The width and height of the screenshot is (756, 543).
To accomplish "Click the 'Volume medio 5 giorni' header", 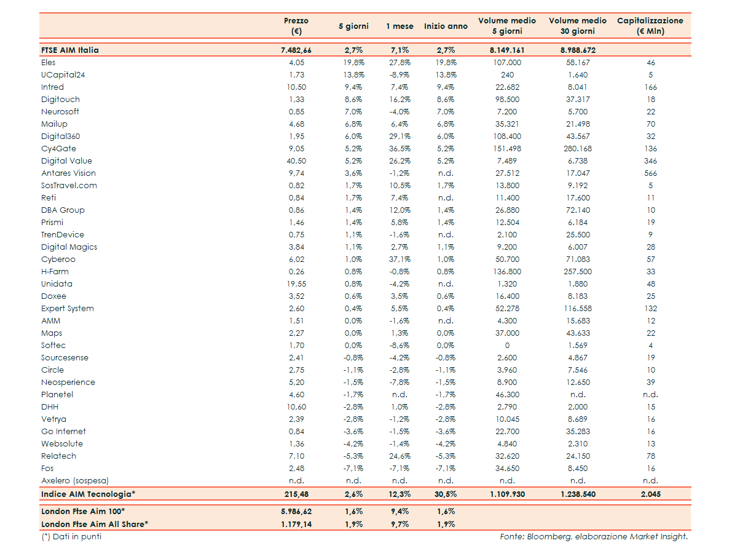I will (x=507, y=26).
